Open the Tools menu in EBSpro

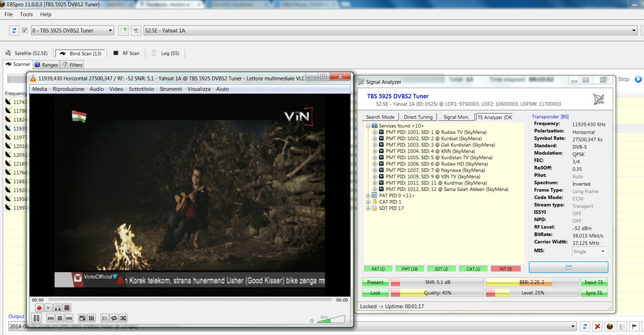point(26,14)
